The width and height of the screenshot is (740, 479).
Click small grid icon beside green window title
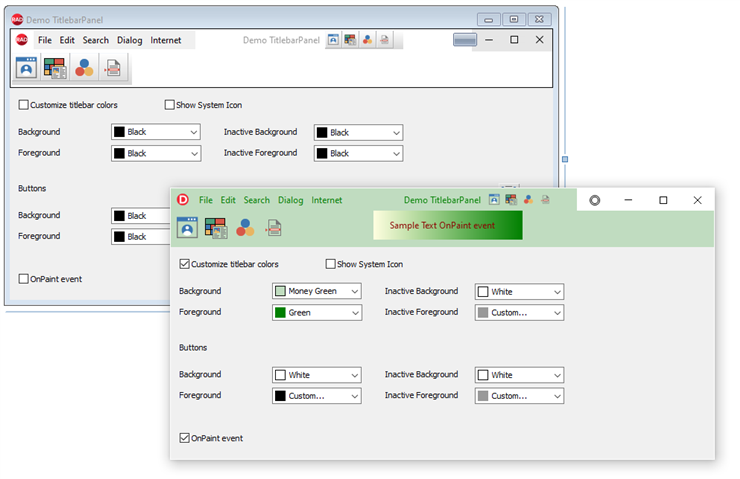pyautogui.click(x=511, y=200)
